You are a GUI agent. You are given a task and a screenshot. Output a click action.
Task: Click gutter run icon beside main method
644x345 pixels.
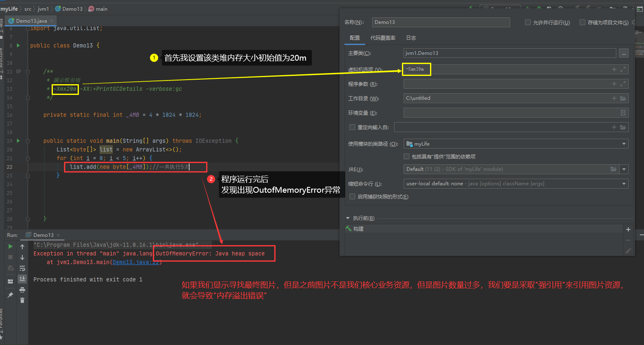click(x=18, y=141)
